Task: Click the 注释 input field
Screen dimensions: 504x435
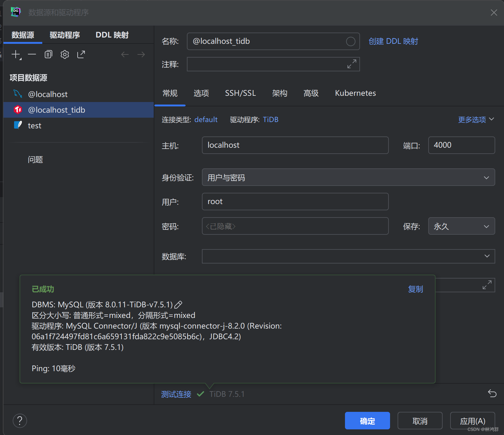Action: [273, 64]
